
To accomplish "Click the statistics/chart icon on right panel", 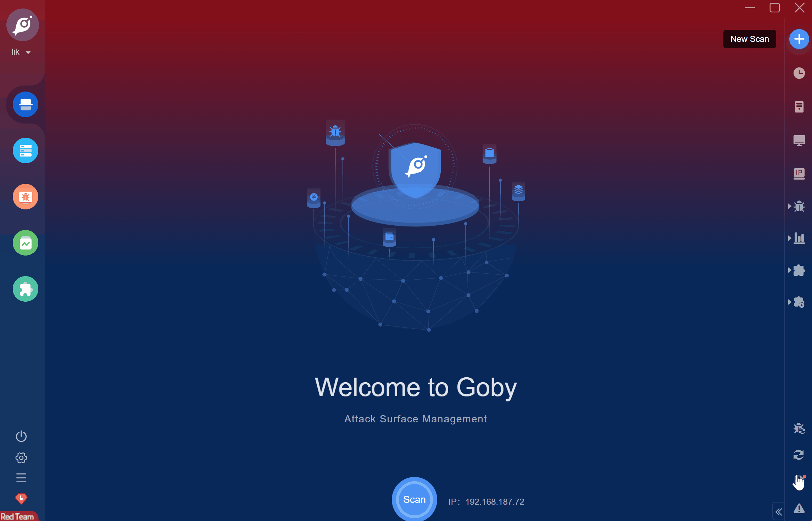I will click(799, 238).
